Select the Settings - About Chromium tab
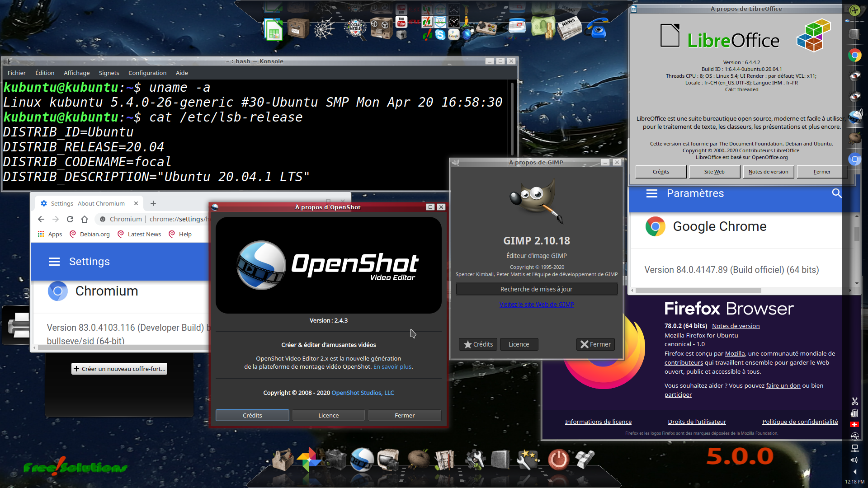Image resolution: width=868 pixels, height=488 pixels. coord(89,203)
